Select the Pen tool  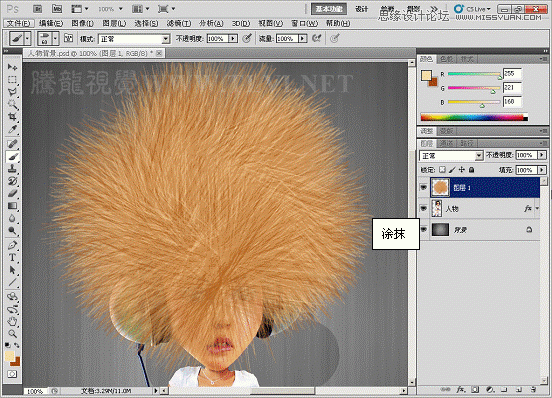(x=12, y=245)
